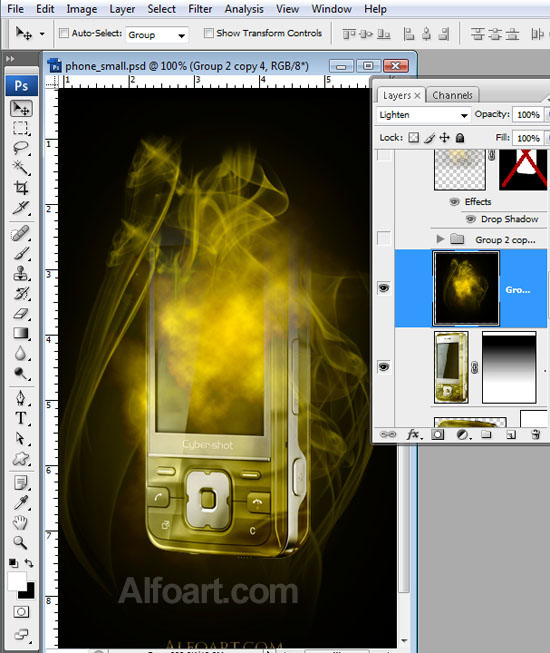This screenshot has width=550, height=653.
Task: Open the Filter menu
Action: pyautogui.click(x=200, y=9)
